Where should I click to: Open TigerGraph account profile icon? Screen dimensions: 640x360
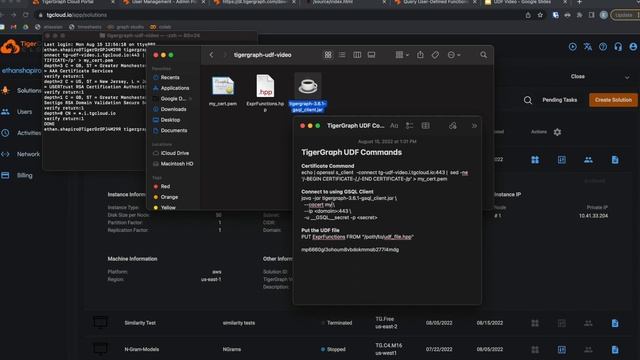(633, 47)
